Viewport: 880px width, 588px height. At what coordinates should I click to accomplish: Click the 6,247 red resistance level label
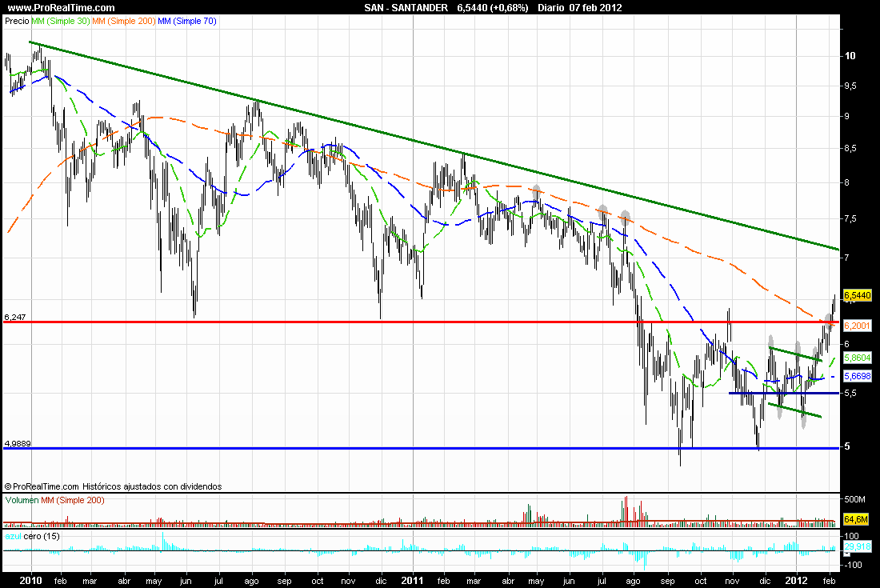[15, 317]
